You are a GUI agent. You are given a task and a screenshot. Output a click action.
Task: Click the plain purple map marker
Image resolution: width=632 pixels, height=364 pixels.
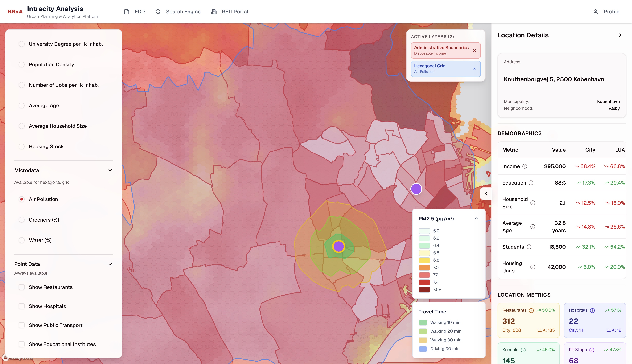coord(416,189)
